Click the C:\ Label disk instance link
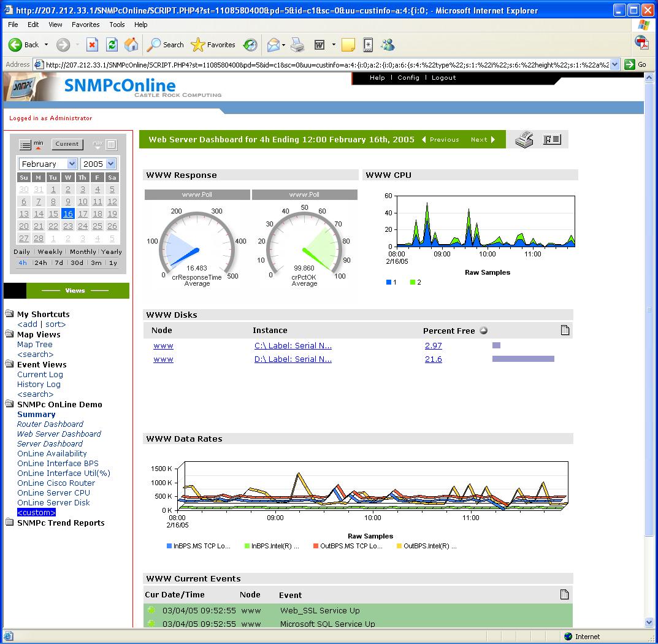 (293, 345)
